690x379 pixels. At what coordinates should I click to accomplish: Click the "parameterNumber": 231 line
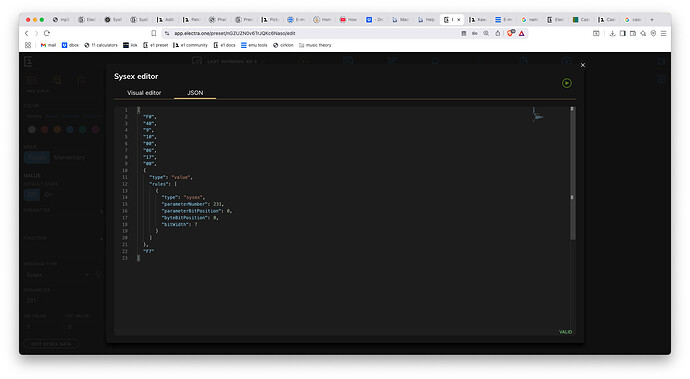192,204
